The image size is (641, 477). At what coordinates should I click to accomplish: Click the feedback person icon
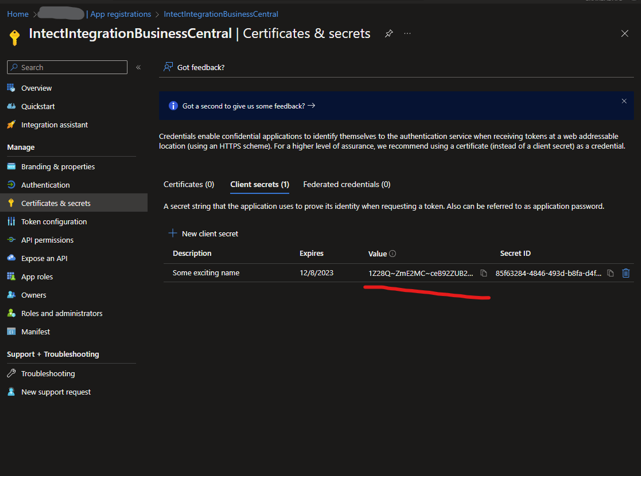click(x=168, y=67)
